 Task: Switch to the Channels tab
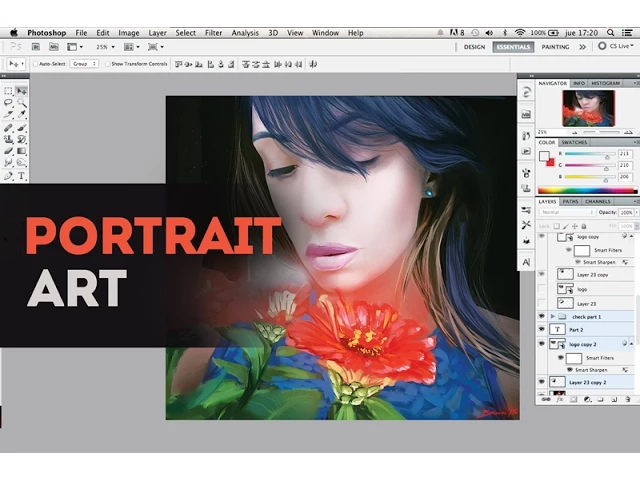[x=598, y=202]
